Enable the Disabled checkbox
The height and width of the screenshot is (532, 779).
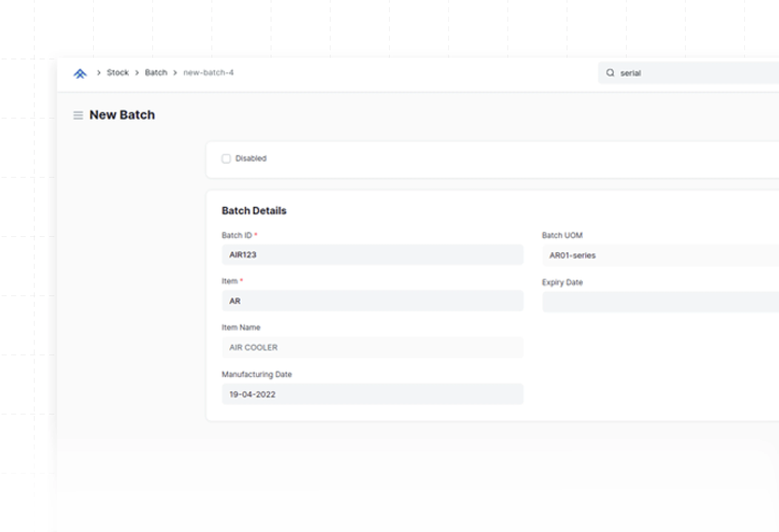(x=226, y=159)
